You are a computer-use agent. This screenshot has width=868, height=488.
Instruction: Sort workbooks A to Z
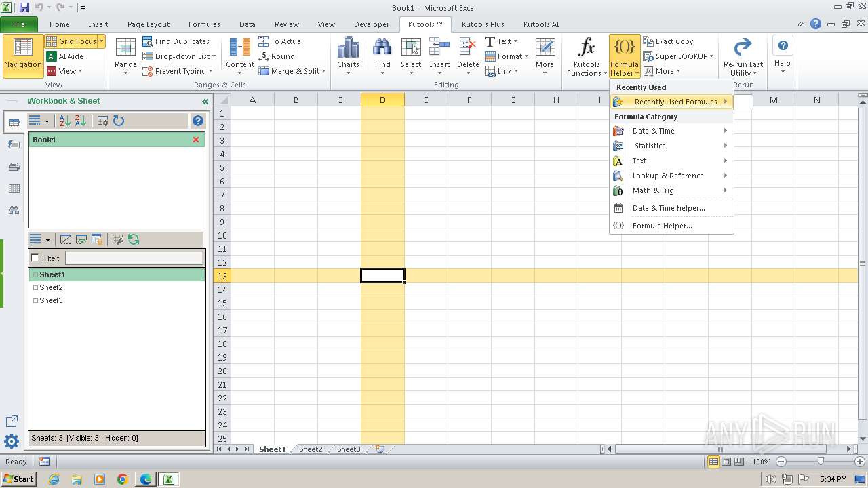point(65,121)
